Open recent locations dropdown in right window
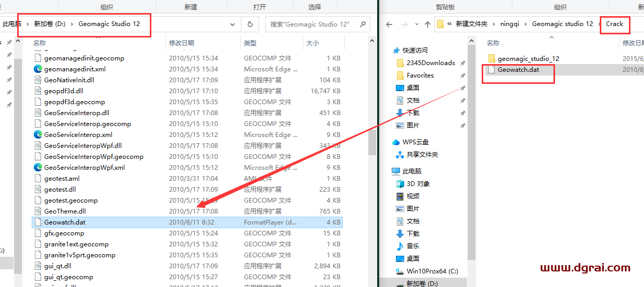The image size is (644, 287). [416, 24]
